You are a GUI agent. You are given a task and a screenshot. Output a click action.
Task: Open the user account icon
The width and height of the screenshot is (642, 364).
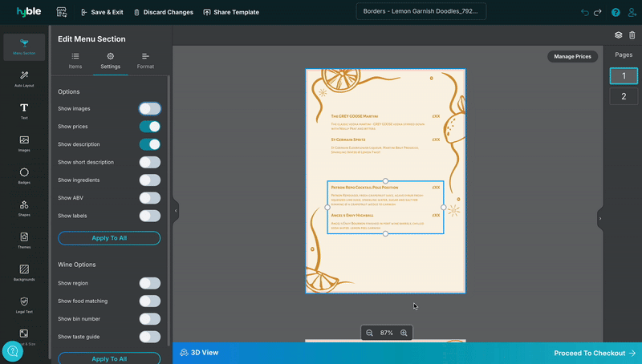632,12
